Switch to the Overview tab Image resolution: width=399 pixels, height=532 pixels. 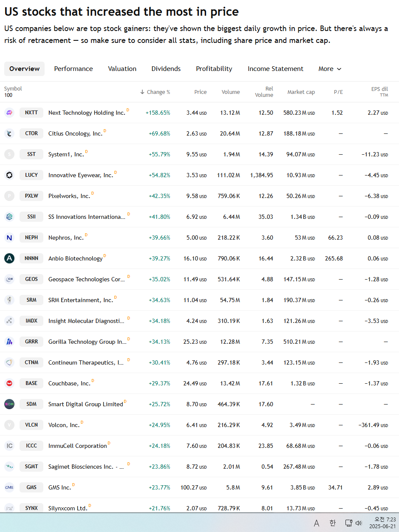pyautogui.click(x=24, y=69)
